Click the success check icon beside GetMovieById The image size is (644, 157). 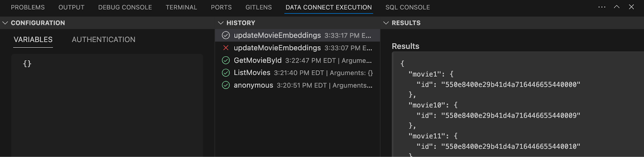(226, 60)
